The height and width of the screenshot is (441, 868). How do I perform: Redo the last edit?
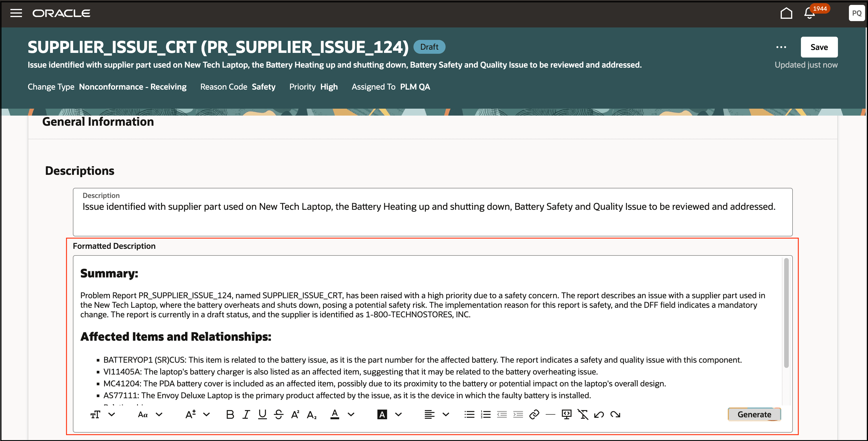[x=615, y=414]
